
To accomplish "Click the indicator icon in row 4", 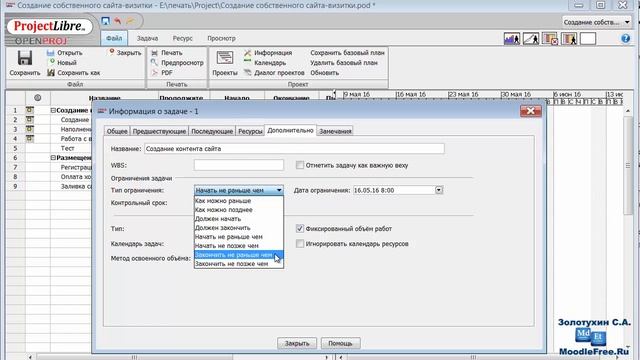I will 30,138.
